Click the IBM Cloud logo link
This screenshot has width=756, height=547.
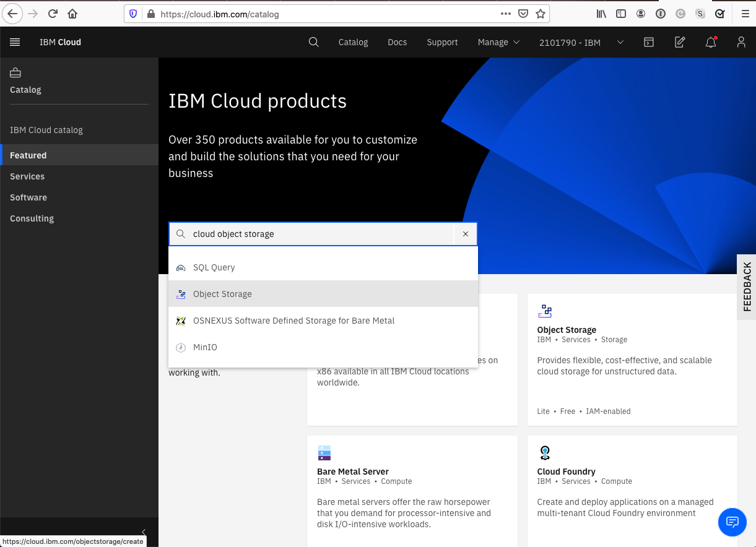(60, 42)
